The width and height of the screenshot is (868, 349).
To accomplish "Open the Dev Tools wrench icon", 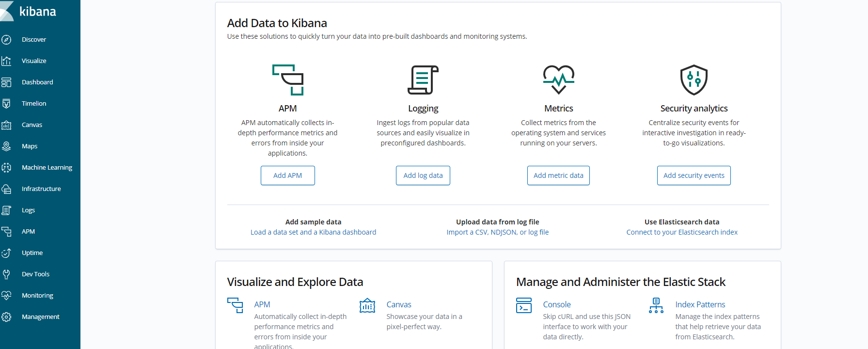I will coord(6,274).
